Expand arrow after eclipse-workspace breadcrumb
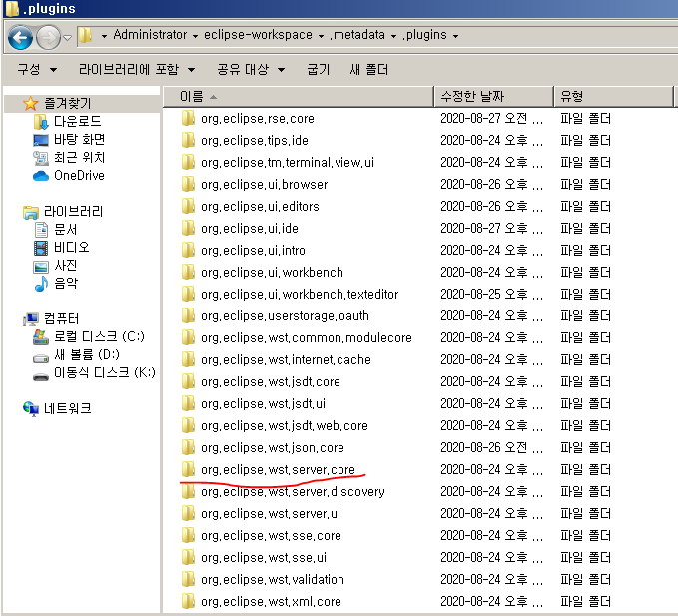Image resolution: width=678 pixels, height=616 pixels. 321,36
